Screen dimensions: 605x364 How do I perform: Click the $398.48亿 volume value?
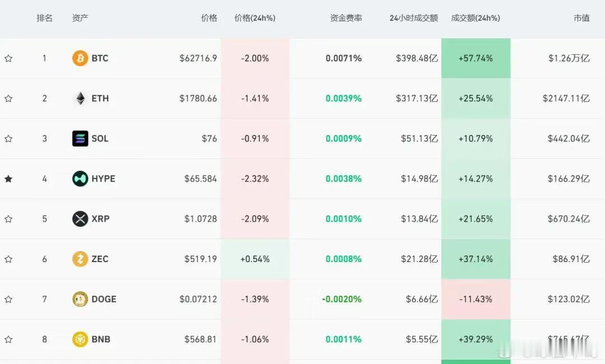[x=417, y=58]
